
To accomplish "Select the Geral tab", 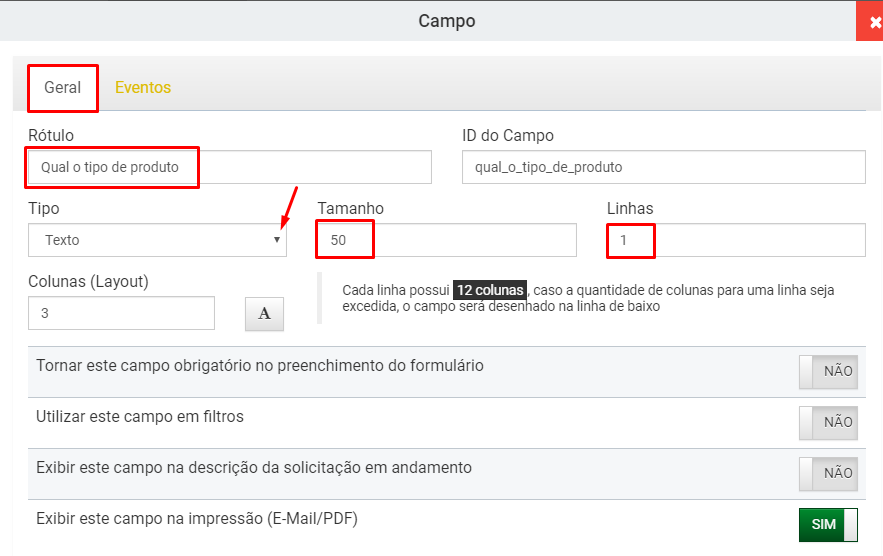I will click(x=63, y=87).
